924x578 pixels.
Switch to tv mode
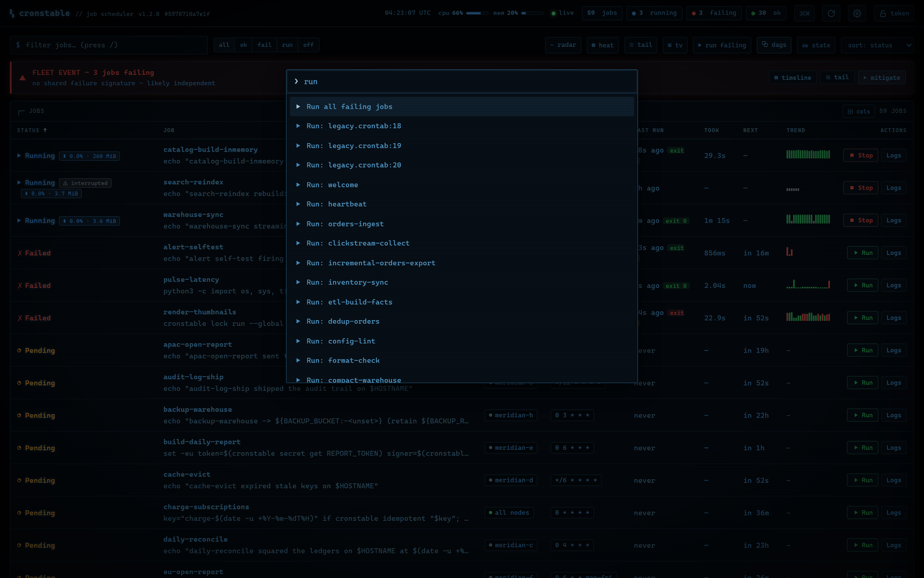[x=675, y=45]
